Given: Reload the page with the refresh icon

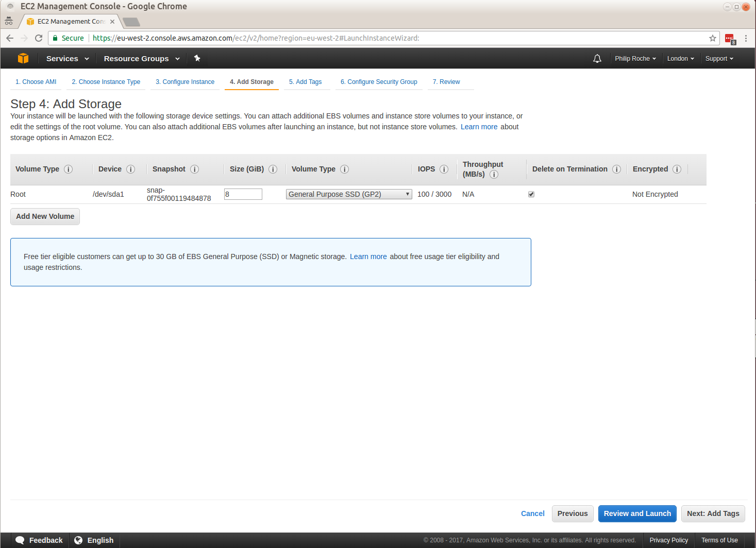Looking at the screenshot, I should [39, 38].
